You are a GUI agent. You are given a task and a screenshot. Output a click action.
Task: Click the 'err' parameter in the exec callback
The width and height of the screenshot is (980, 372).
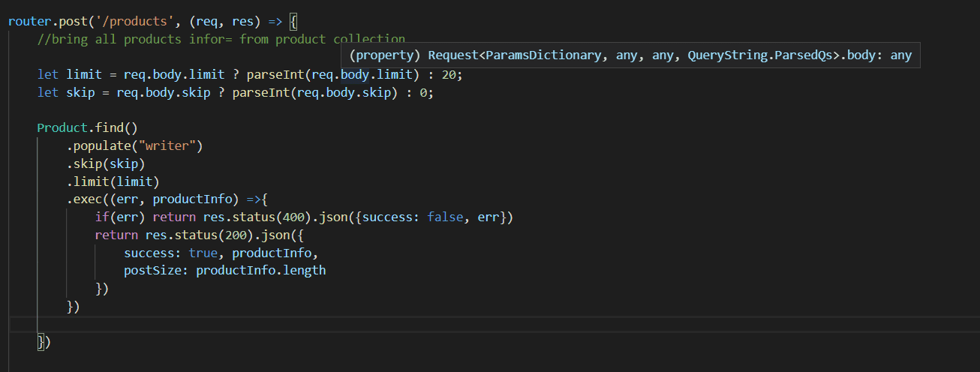[x=128, y=200]
